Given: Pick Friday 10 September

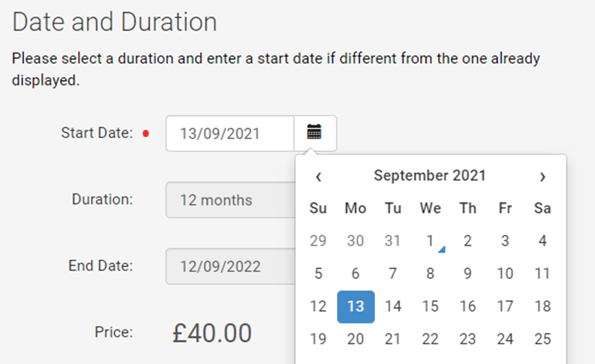Looking at the screenshot, I should point(505,274).
